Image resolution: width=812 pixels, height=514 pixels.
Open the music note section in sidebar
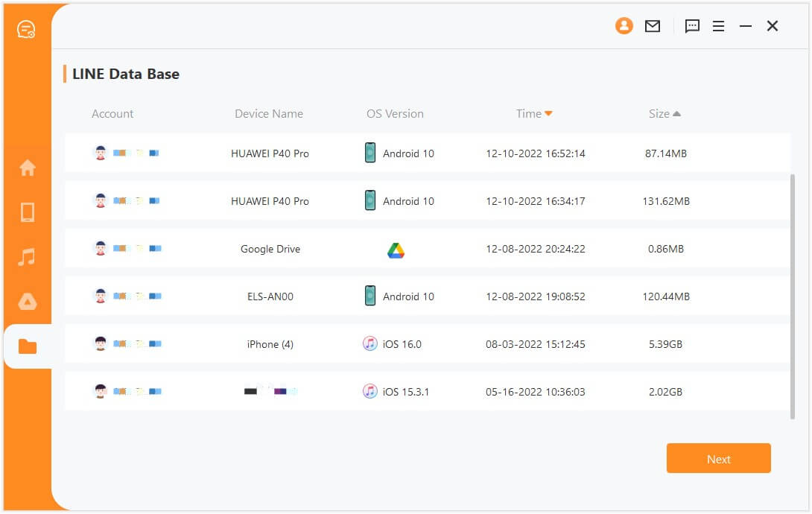pos(28,257)
